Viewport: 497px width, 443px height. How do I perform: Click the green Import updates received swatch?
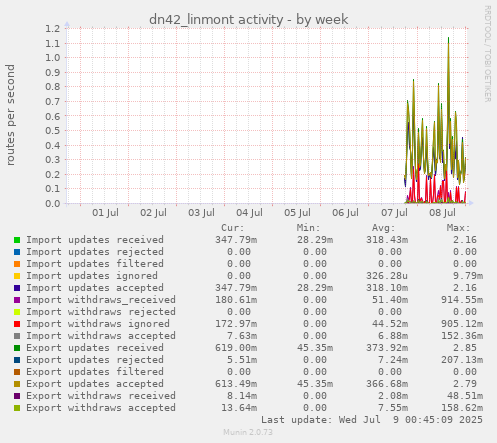point(17,240)
